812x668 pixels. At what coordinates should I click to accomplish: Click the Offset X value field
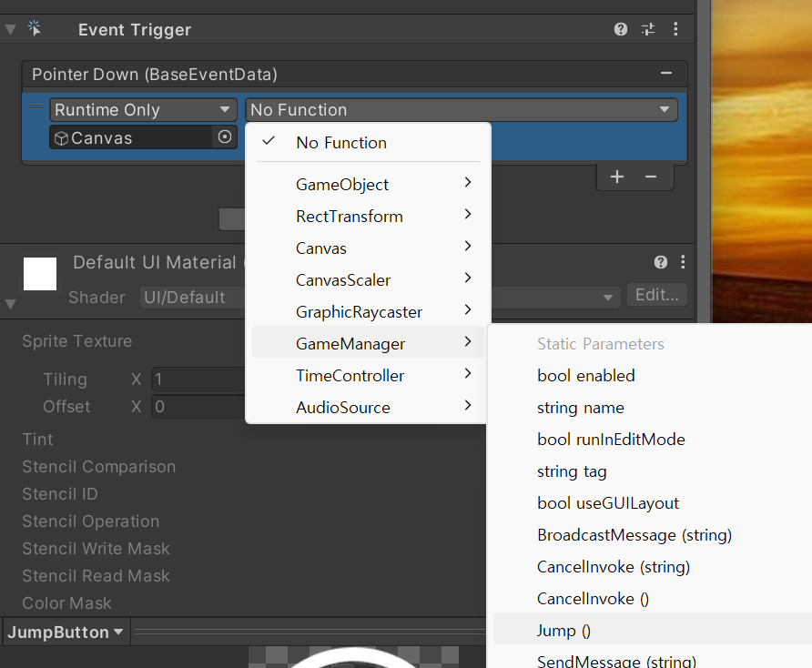pyautogui.click(x=198, y=407)
